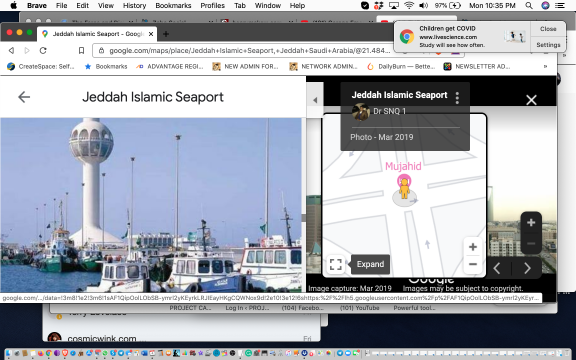The height and width of the screenshot is (360, 576).
Task: Close the Children get COVID notification
Action: pyautogui.click(x=548, y=29)
